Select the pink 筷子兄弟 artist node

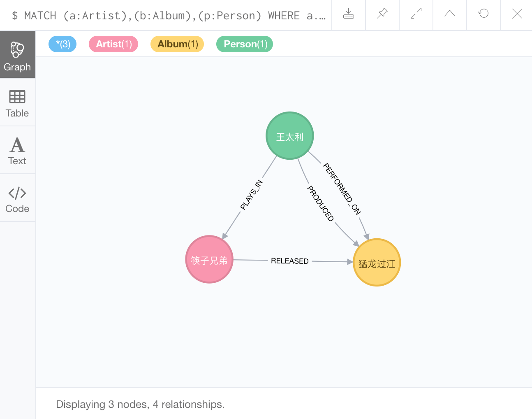click(209, 260)
